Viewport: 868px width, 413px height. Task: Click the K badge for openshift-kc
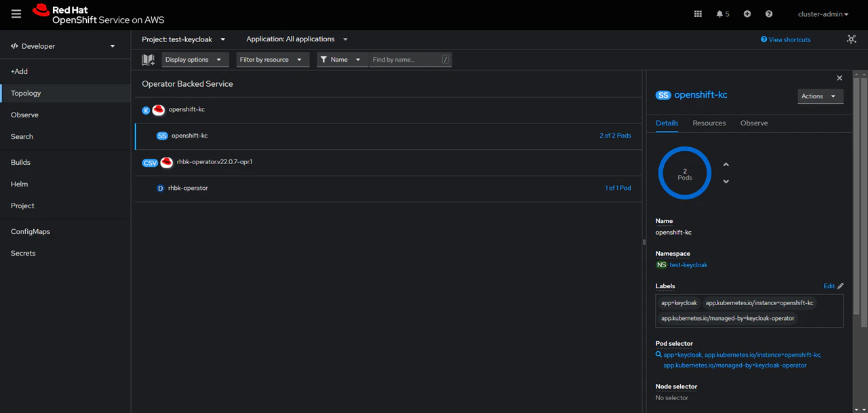pos(146,110)
